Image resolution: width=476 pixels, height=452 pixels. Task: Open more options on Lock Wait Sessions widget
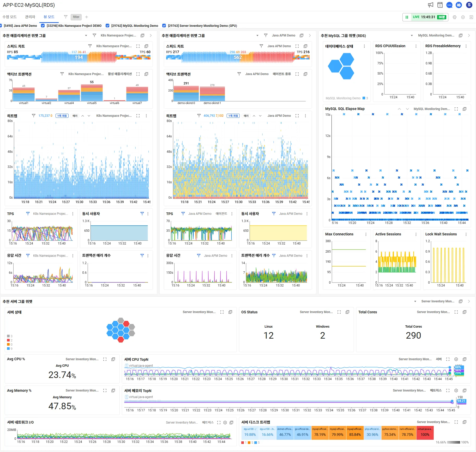pos(466,234)
